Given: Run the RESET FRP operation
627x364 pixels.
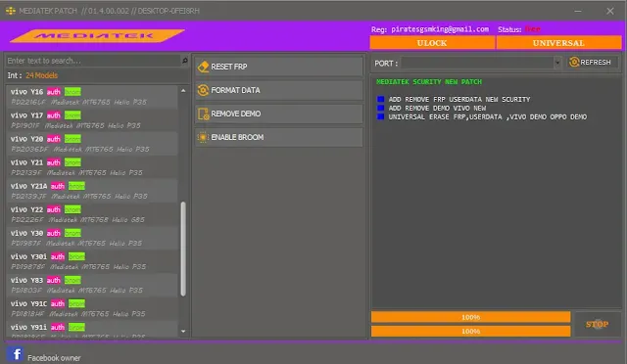Looking at the screenshot, I should (279, 67).
